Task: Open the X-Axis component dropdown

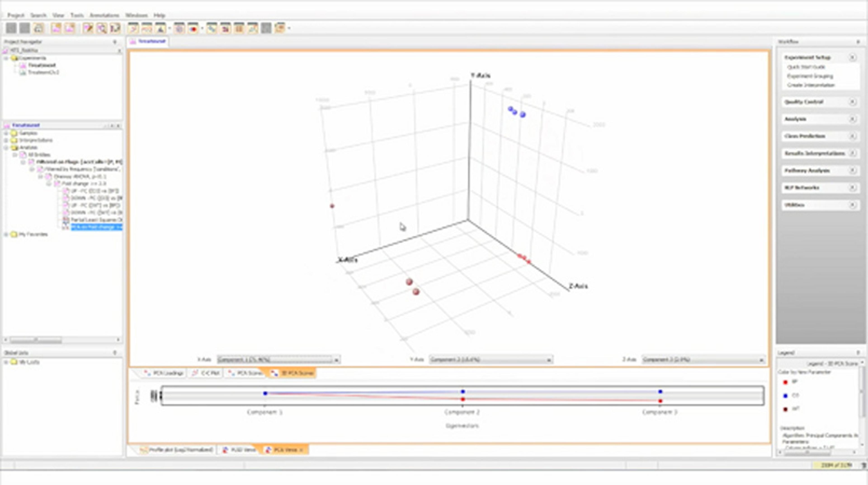Action: tap(336, 360)
